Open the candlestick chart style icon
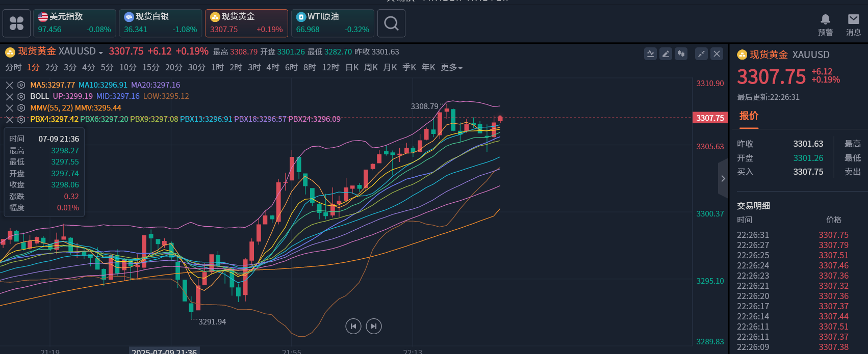This screenshot has height=354, width=868. [x=681, y=53]
